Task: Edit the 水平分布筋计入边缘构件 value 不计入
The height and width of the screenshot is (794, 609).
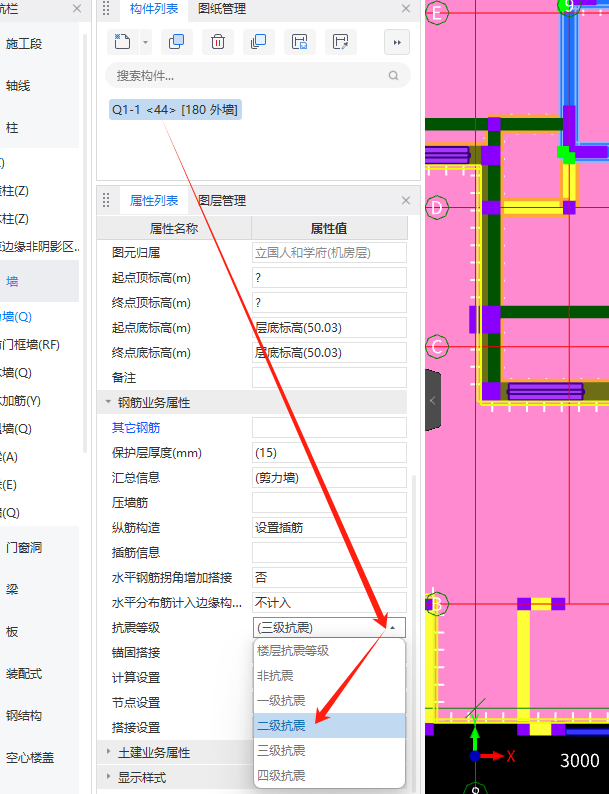Action: click(330, 603)
